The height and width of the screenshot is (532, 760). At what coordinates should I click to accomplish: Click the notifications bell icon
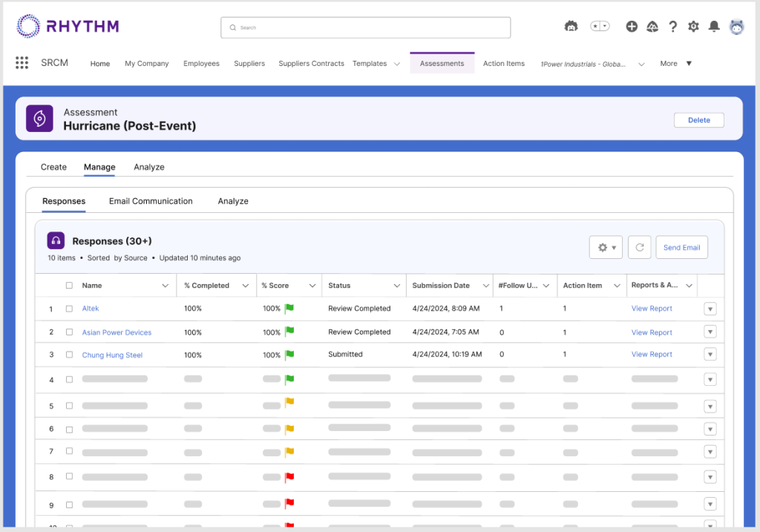[714, 27]
